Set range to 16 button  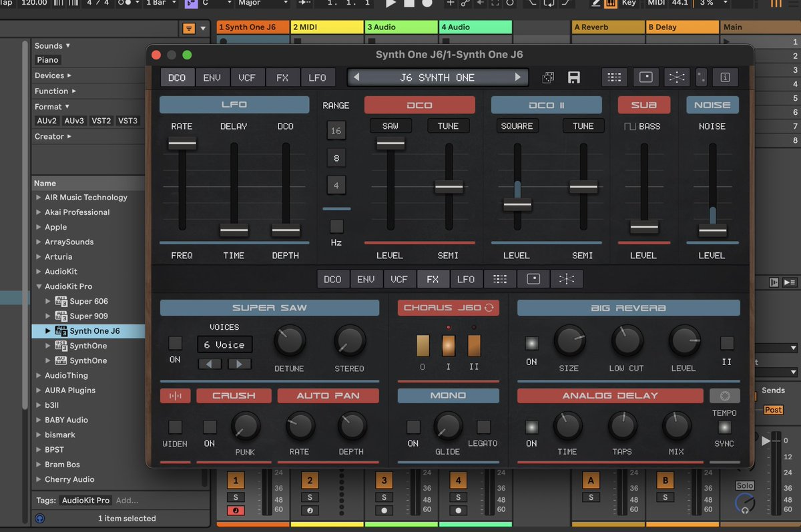[336, 130]
